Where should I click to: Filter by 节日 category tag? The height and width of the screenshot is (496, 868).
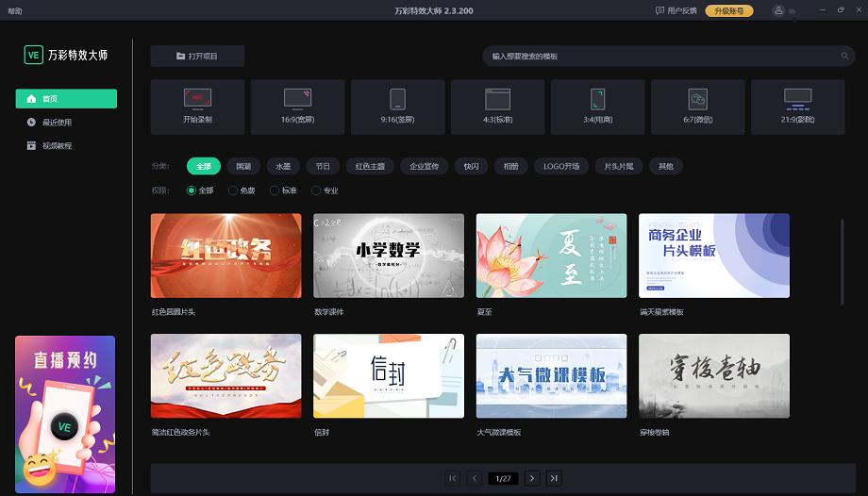click(323, 166)
